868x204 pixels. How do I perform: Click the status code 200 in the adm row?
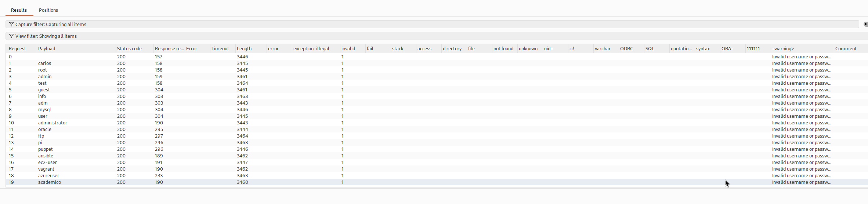pos(121,103)
